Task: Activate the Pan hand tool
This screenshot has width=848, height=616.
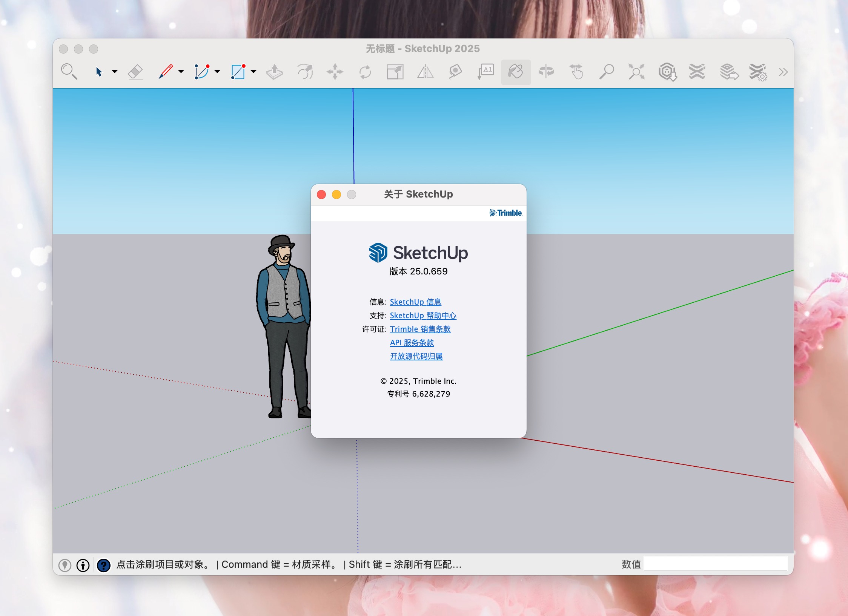Action: pos(576,72)
